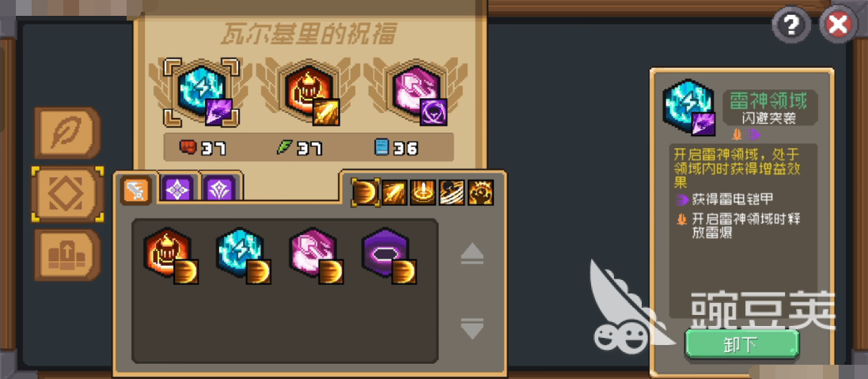The width and height of the screenshot is (868, 379).
Task: Switch to the purple crest tab
Action: (220, 189)
